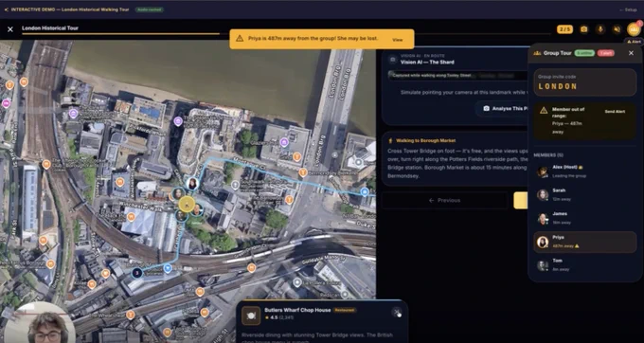Open the Captured while walking image strip
This screenshot has height=343, width=644.
tap(458, 76)
